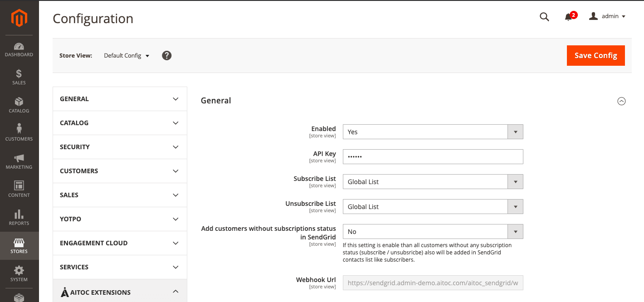The width and height of the screenshot is (644, 302).
Task: Open the Default Config store view switcher
Action: tap(127, 56)
